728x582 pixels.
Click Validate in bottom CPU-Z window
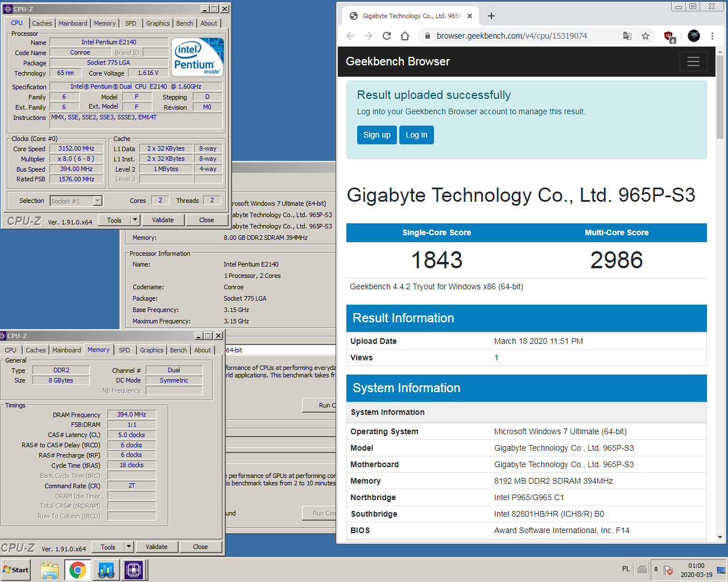156,547
